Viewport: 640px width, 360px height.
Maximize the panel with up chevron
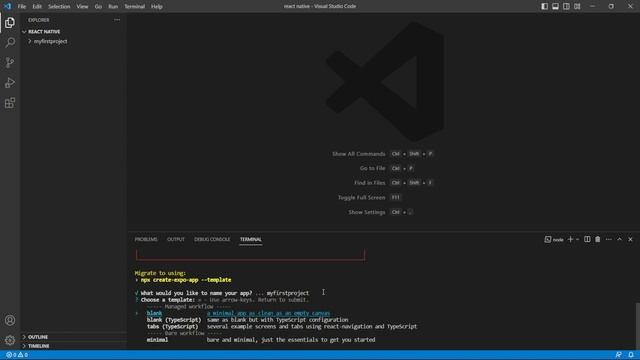click(620, 240)
